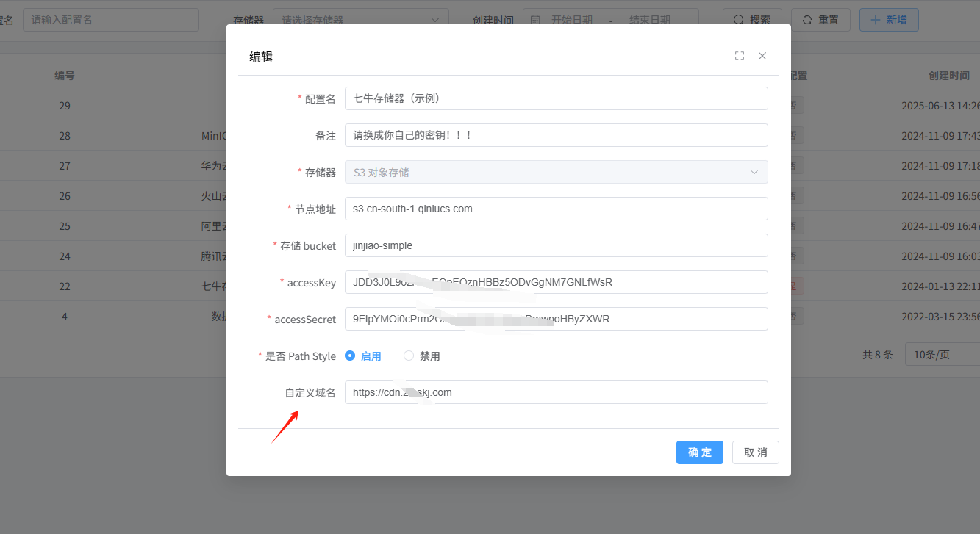Focus the 自定义域名 input field
980x534 pixels.
556,392
